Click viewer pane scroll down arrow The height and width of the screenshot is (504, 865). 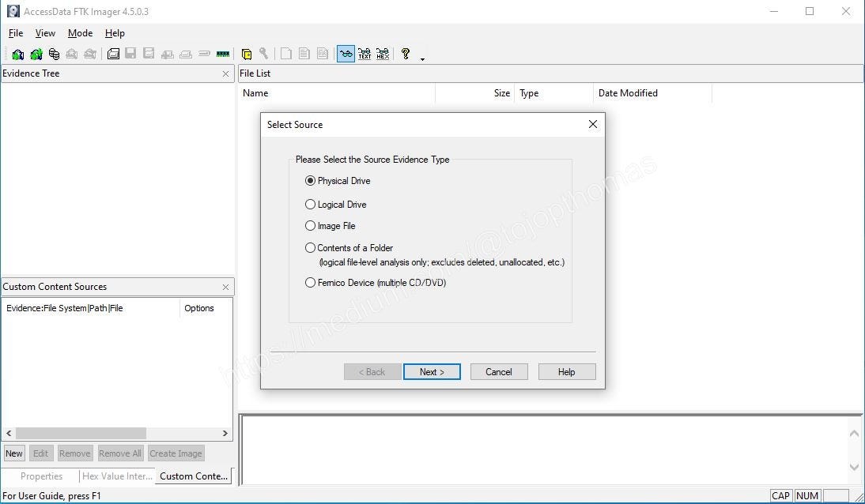(x=855, y=468)
